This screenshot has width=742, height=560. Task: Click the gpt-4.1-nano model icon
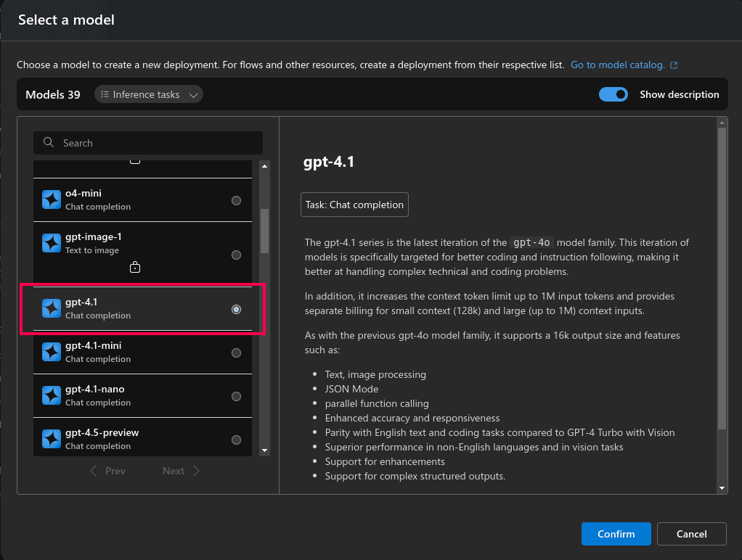(x=51, y=395)
